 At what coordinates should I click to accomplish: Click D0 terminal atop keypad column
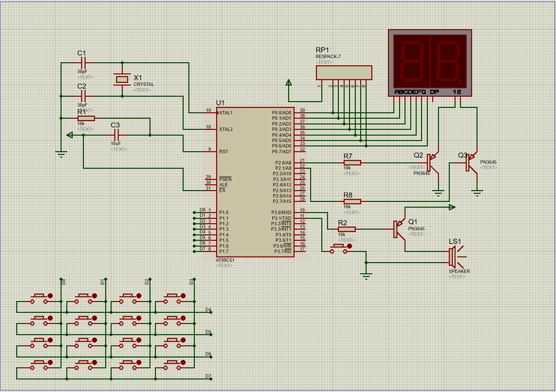61,279
